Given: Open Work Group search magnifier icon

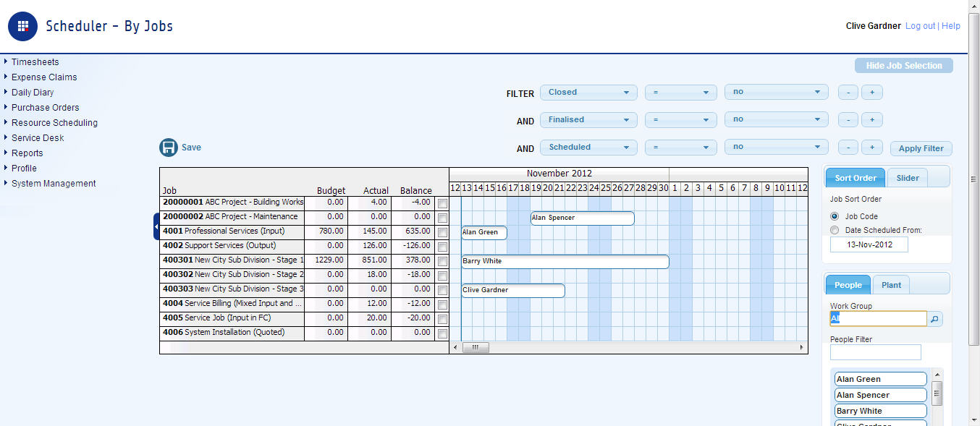Looking at the screenshot, I should (935, 319).
